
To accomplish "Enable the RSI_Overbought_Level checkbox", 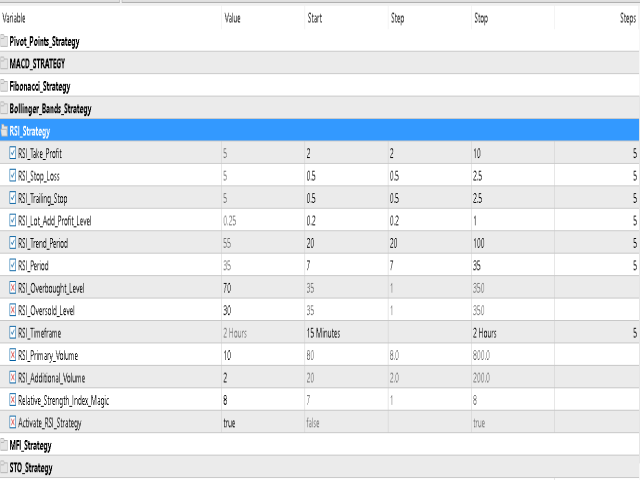I will pyautogui.click(x=13, y=288).
